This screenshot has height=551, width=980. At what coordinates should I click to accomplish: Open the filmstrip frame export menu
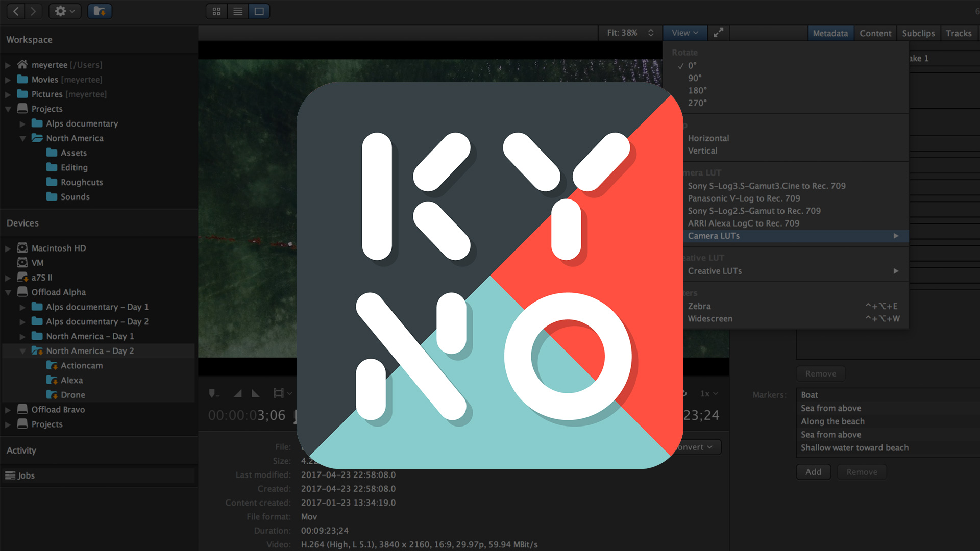tap(282, 393)
